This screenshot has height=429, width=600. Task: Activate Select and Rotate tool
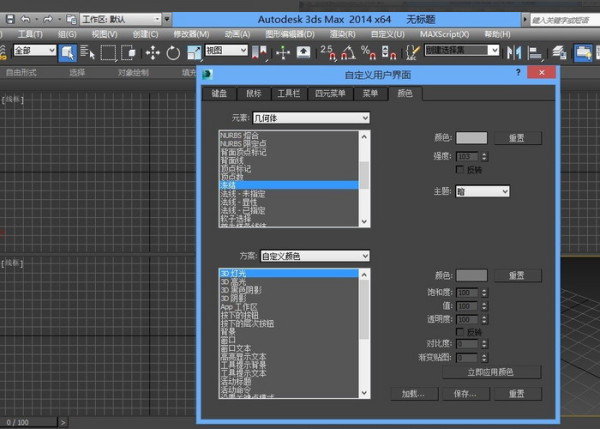coord(173,52)
